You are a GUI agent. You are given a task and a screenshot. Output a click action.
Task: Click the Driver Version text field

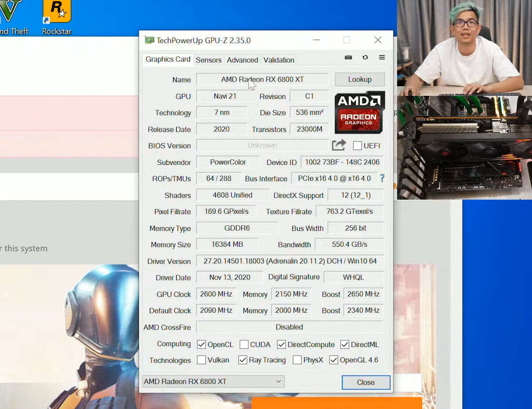tap(290, 261)
